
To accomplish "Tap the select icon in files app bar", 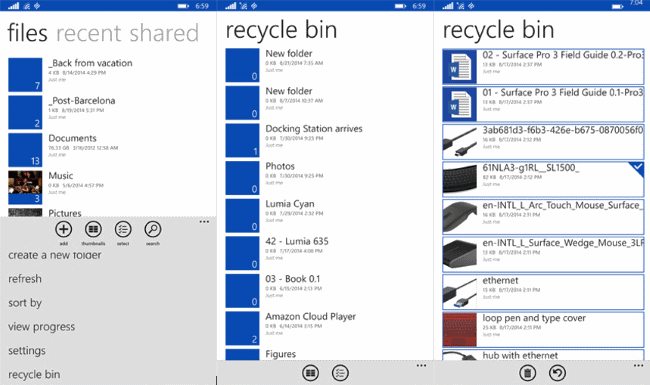I will [123, 229].
